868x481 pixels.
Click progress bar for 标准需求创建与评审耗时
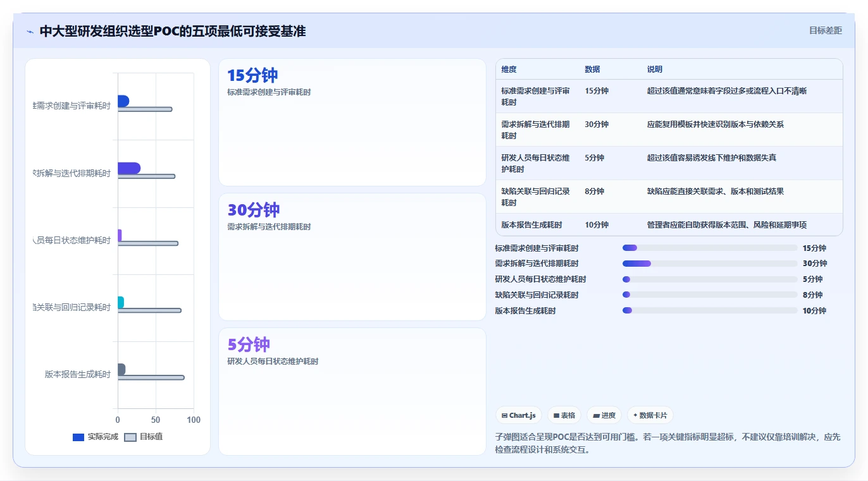coord(710,248)
